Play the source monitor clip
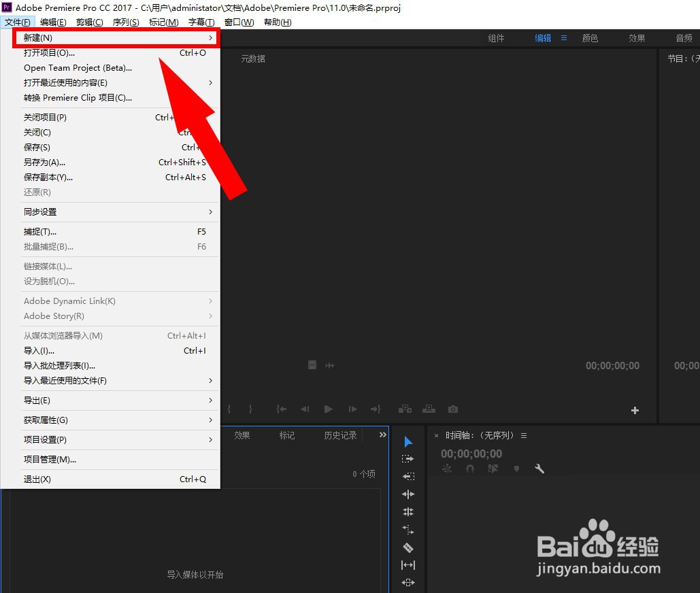Image resolution: width=700 pixels, height=593 pixels. [x=328, y=409]
